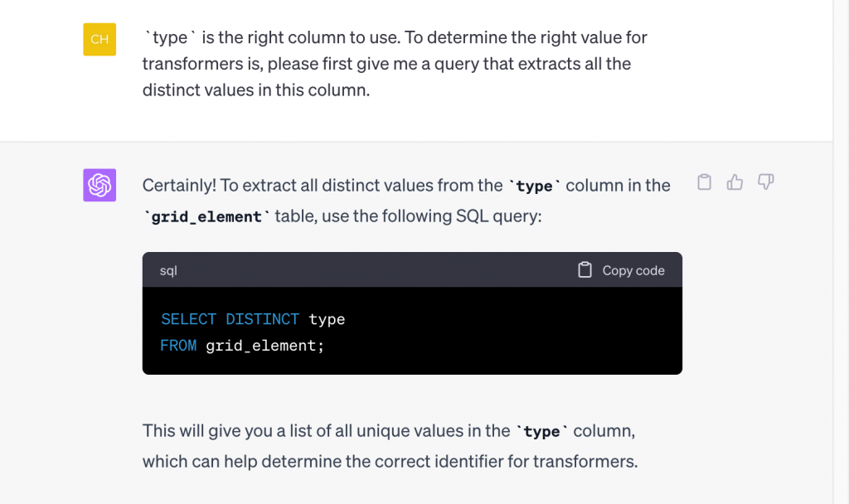The image size is (849, 504).
Task: Click the user message about distinct values
Action: point(395,63)
